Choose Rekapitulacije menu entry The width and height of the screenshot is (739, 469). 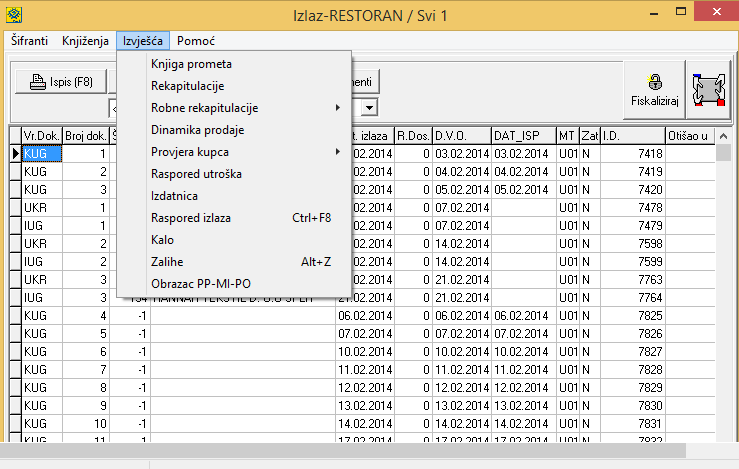(187, 86)
